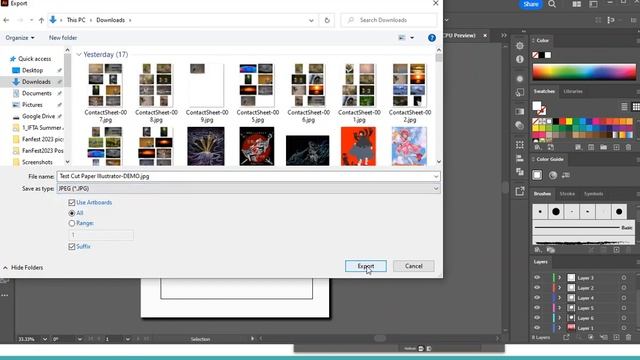This screenshot has height=360, width=640.
Task: Open the Appearance panel icon in the dock
Action: click(x=520, y=79)
